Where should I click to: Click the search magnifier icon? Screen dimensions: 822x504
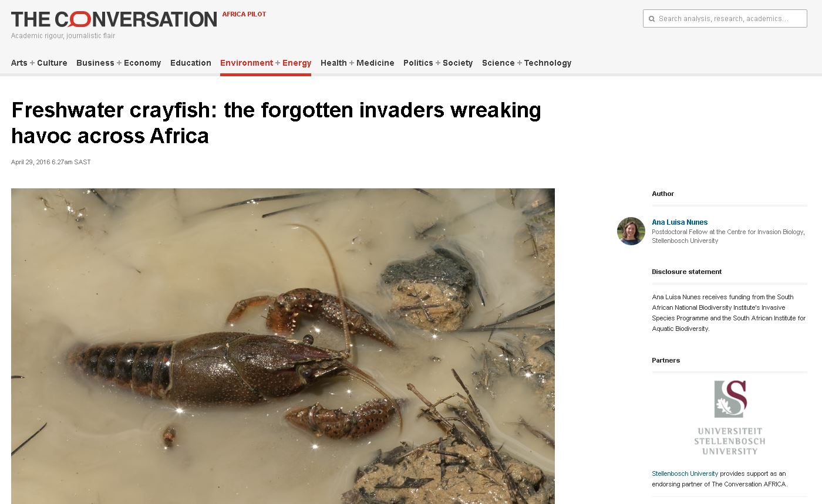(x=651, y=19)
